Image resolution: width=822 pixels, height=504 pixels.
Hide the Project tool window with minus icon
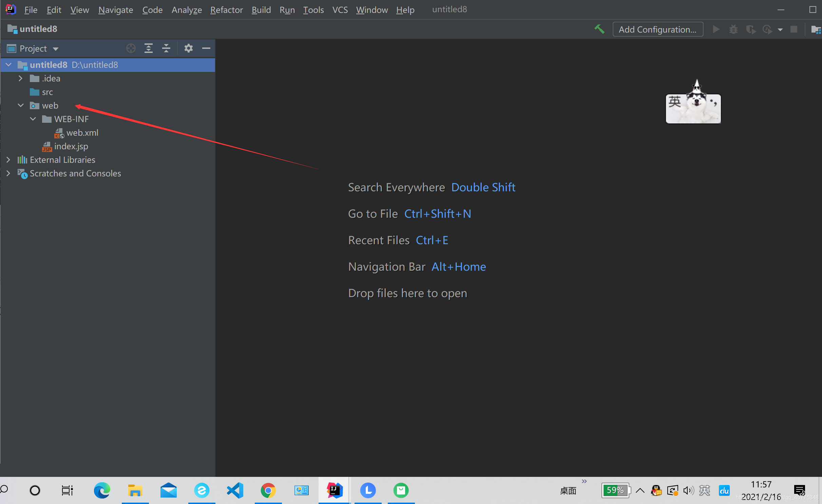(206, 49)
